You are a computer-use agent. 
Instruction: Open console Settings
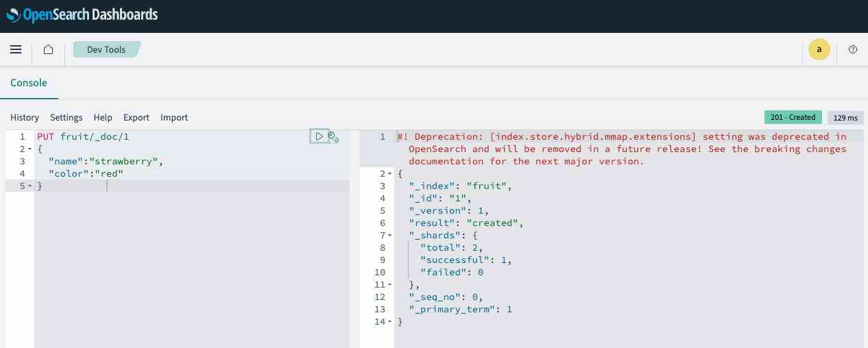click(x=66, y=118)
